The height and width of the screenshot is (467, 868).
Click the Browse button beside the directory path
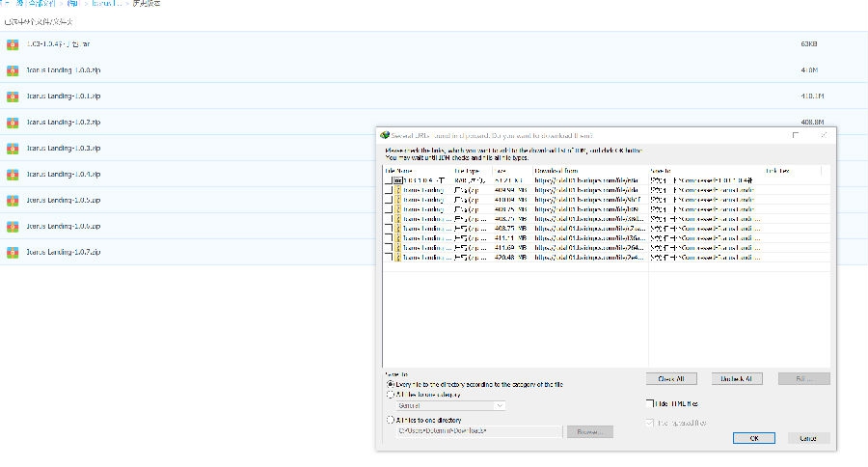click(590, 431)
